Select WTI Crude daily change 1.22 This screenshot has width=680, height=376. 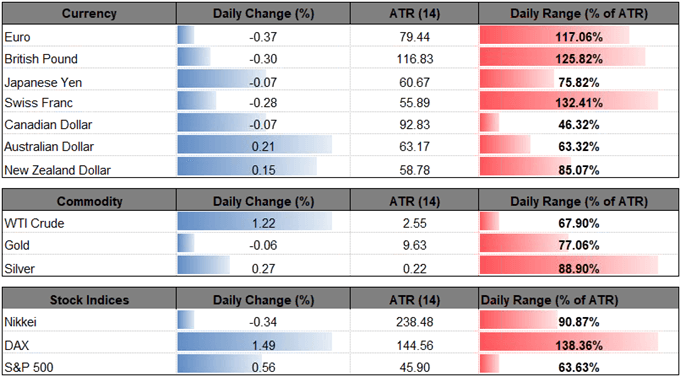pos(263,224)
